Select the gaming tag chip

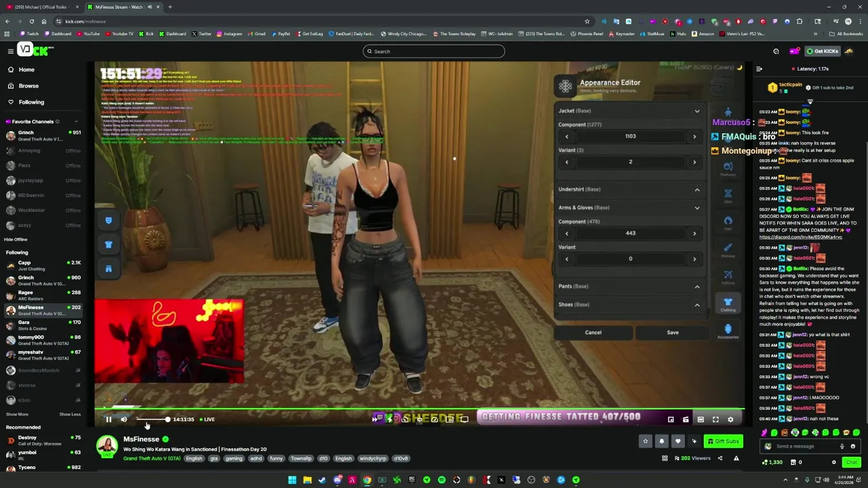coord(234,459)
